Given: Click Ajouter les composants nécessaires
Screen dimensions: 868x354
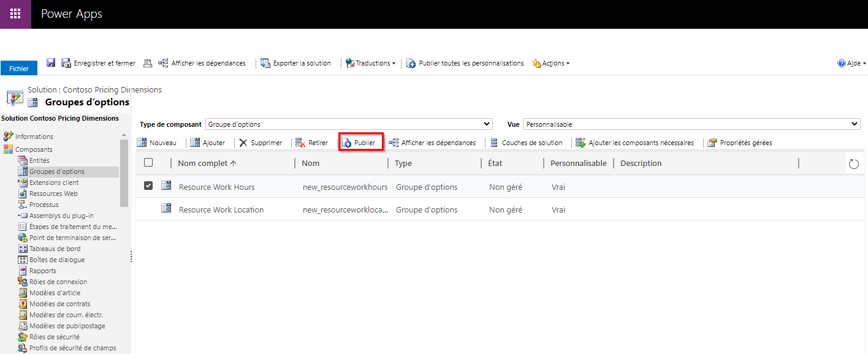Looking at the screenshot, I should coord(635,143).
